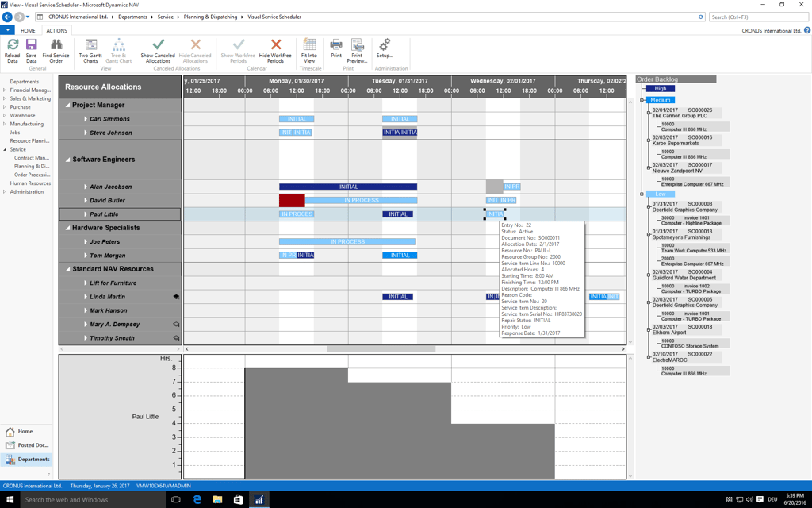Screen dimensions: 812x508
Task: Select Joe Peters' IN PROCESS allocation bar
Action: (x=347, y=241)
